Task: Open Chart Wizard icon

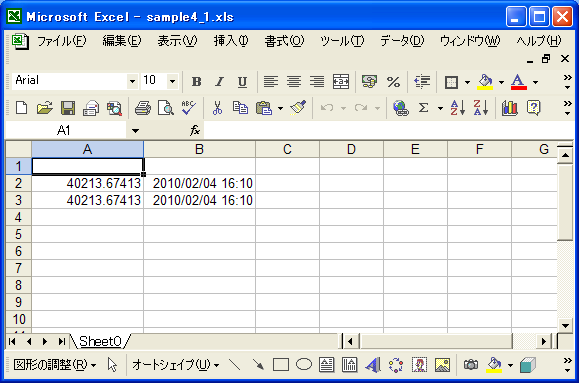Action: tap(510, 108)
